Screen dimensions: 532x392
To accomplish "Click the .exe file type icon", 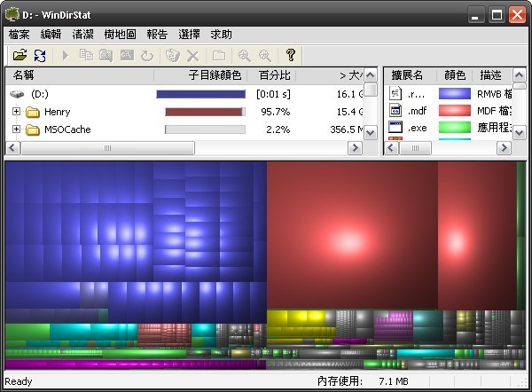I will point(395,128).
